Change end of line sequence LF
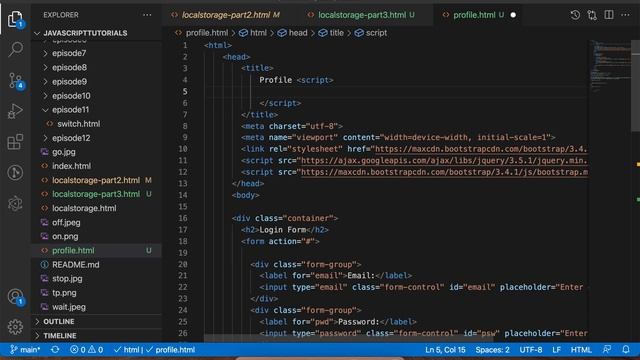 pyautogui.click(x=556, y=350)
